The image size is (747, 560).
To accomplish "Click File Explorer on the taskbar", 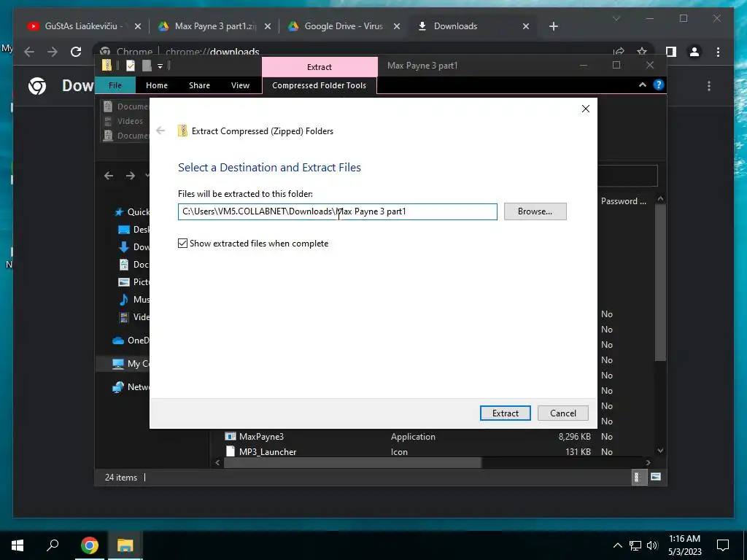I will pyautogui.click(x=125, y=545).
